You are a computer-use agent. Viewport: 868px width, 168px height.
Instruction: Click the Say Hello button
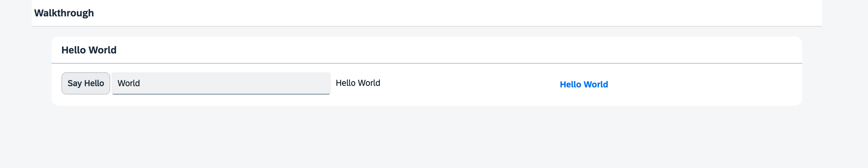click(x=86, y=83)
